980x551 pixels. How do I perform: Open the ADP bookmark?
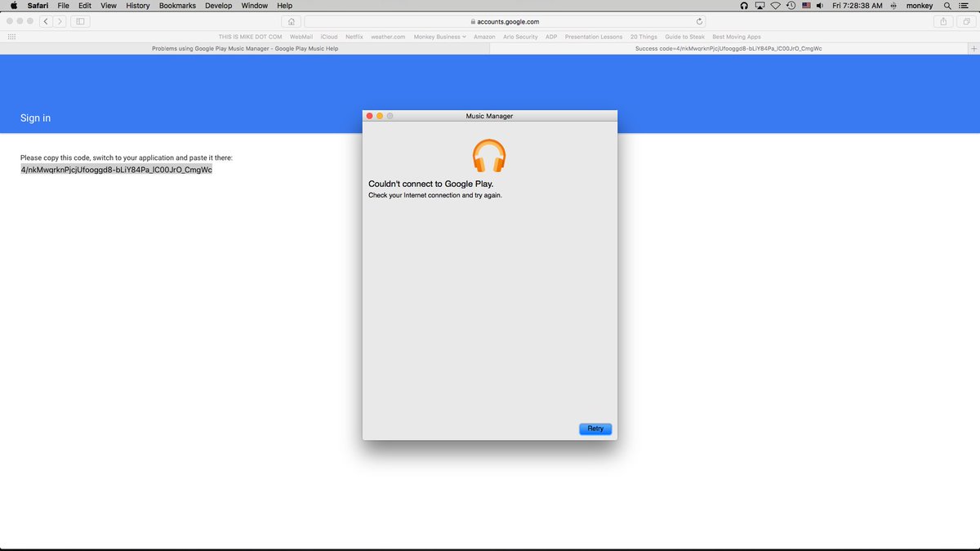tap(551, 37)
